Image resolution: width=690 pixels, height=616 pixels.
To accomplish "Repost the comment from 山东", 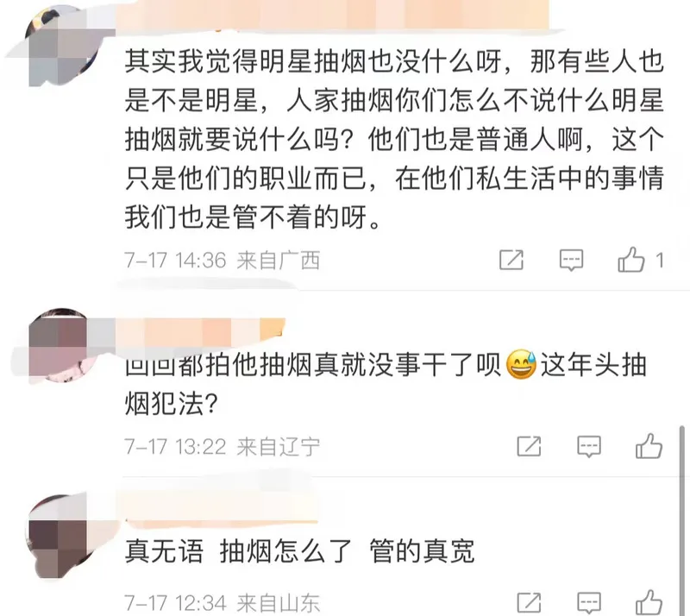I will pos(529,602).
